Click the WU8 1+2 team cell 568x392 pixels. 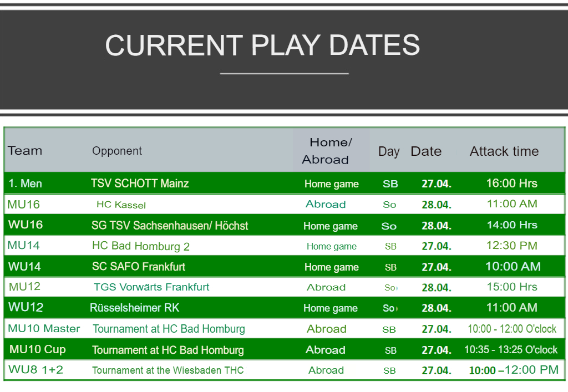click(35, 370)
